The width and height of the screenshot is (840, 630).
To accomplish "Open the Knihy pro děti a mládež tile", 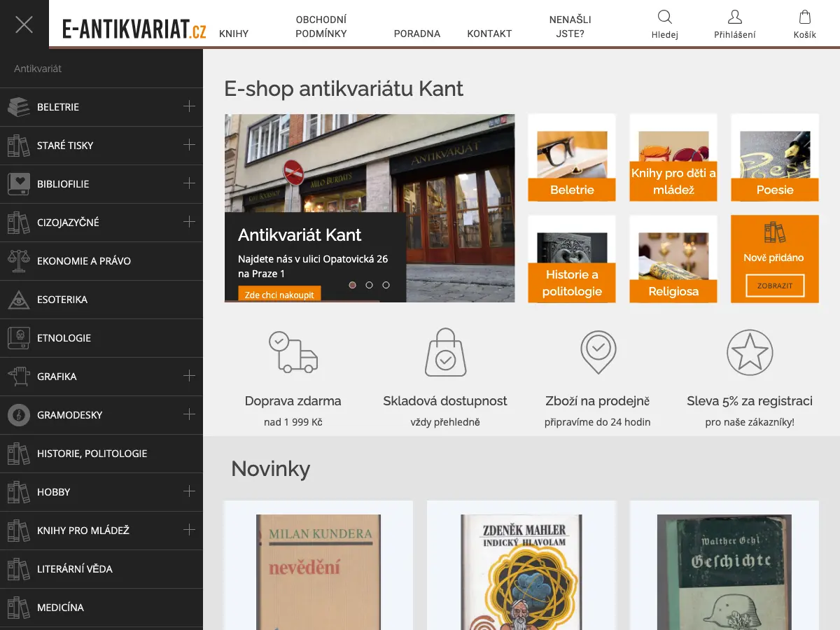I will [673, 157].
